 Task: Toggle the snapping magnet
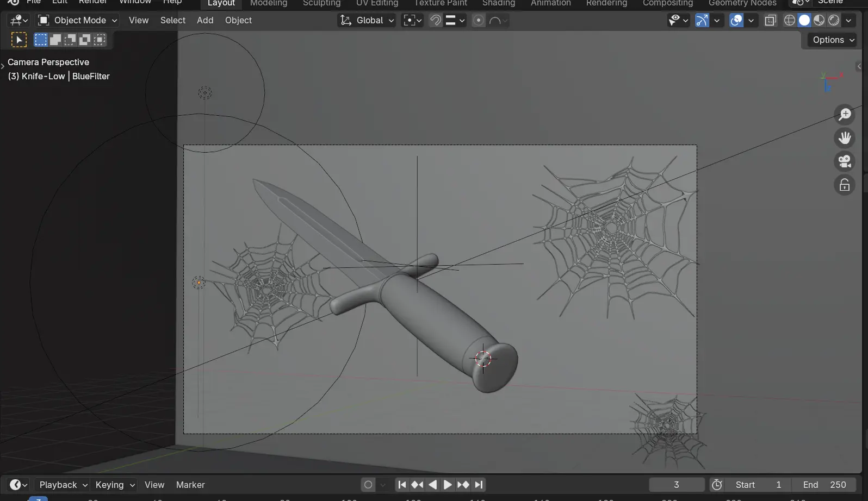pyautogui.click(x=435, y=21)
